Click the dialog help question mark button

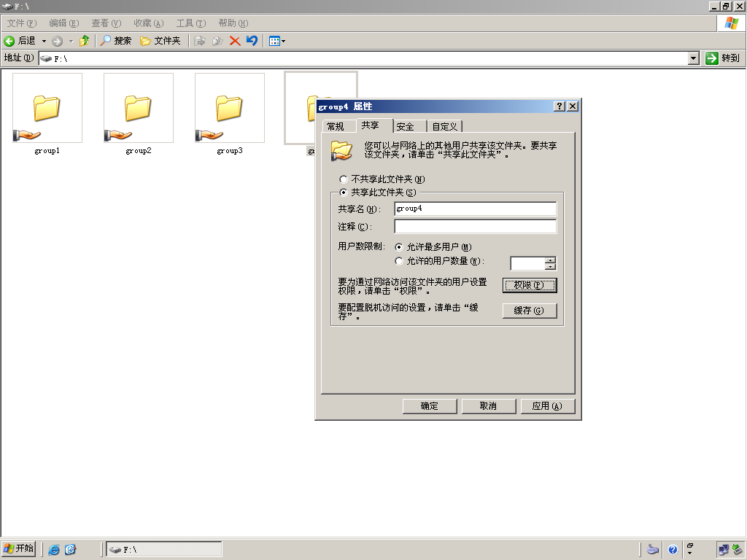[x=560, y=106]
